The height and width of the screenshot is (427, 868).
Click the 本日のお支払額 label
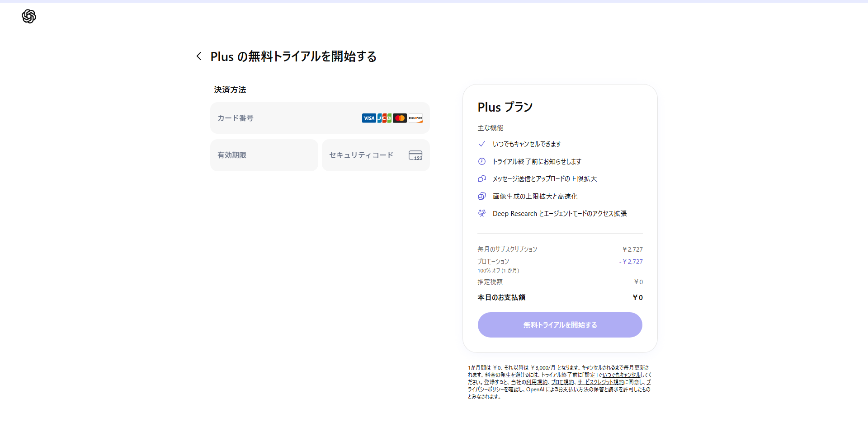click(x=501, y=297)
